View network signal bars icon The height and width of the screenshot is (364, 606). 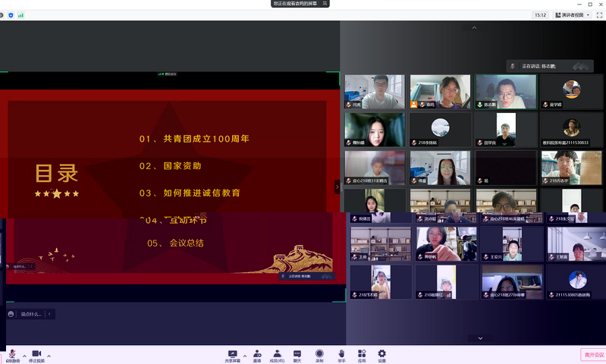[x=20, y=15]
